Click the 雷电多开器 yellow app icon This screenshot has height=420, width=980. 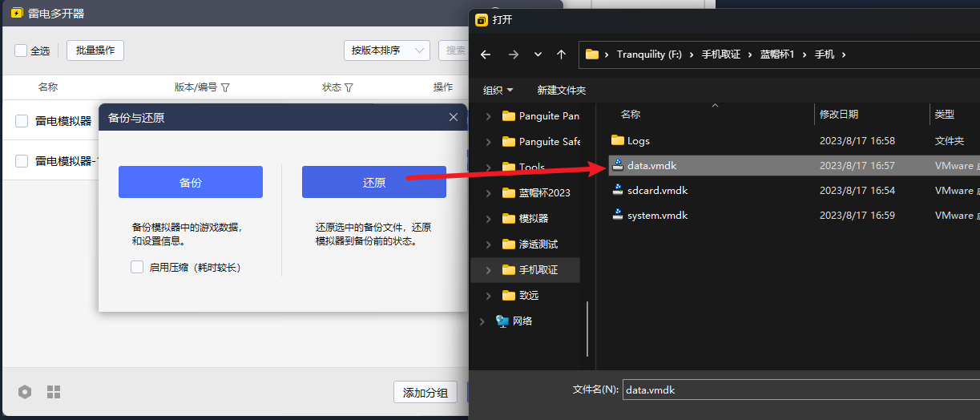pyautogui.click(x=16, y=14)
